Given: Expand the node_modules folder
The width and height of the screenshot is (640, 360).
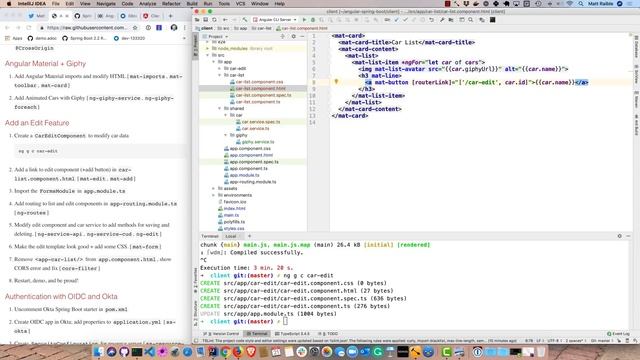Looking at the screenshot, I should tap(208, 49).
